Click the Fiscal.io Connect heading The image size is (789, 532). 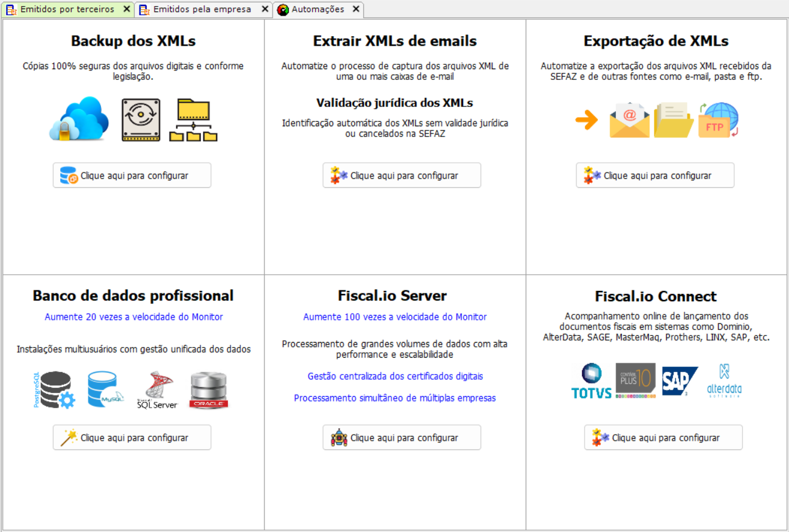(x=656, y=296)
